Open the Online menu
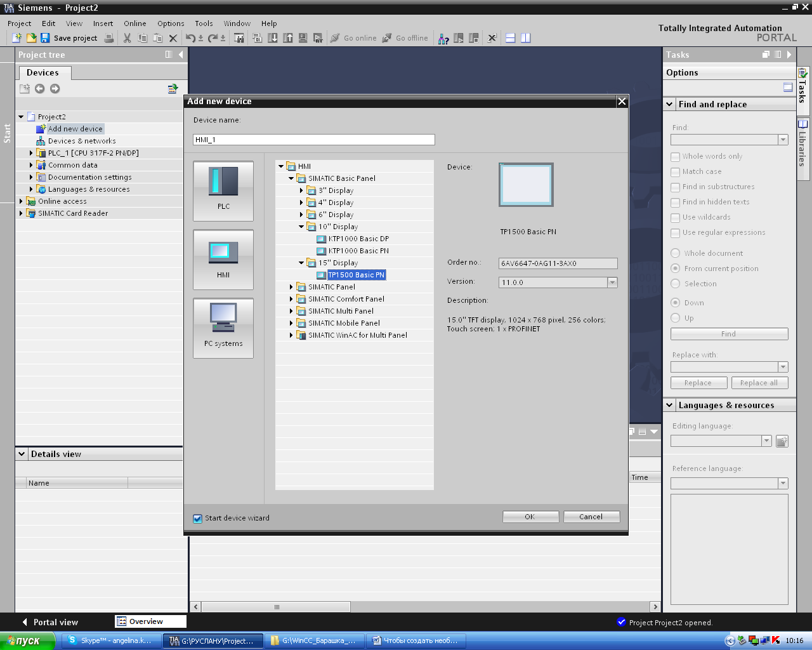812x650 pixels. 134,23
